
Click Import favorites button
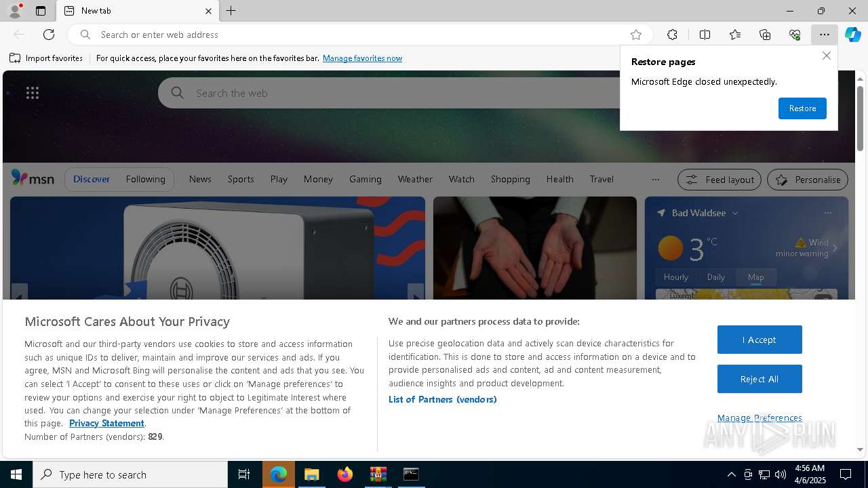(x=46, y=58)
